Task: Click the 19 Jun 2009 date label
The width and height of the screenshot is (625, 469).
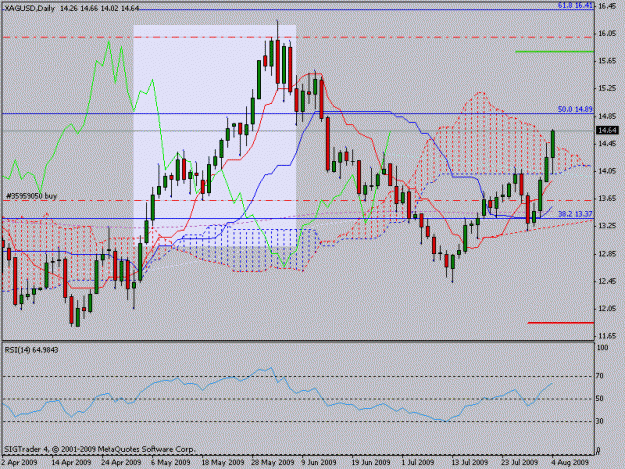Action: [371, 462]
